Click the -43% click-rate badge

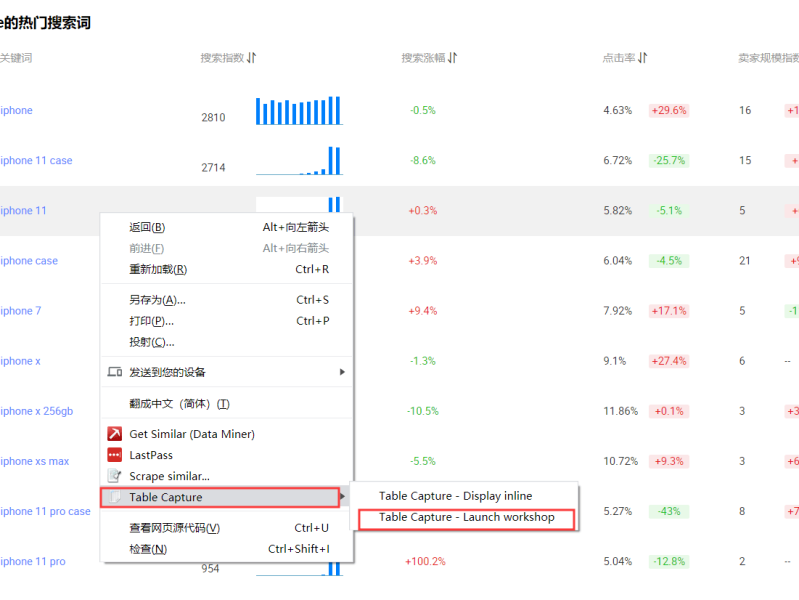669,511
